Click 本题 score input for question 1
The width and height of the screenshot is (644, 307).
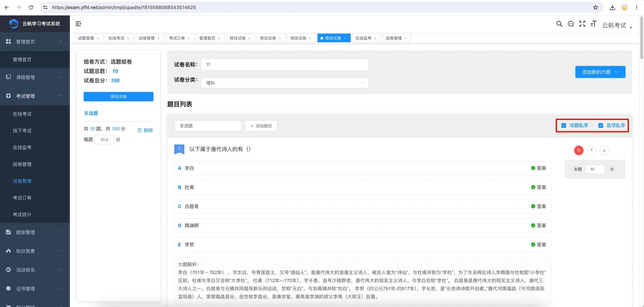coord(595,169)
